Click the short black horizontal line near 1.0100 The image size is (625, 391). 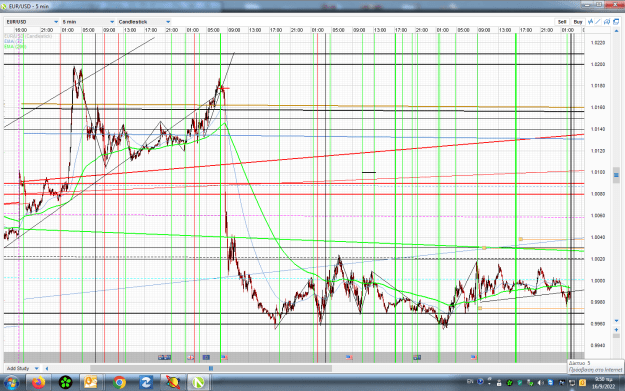(x=369, y=173)
